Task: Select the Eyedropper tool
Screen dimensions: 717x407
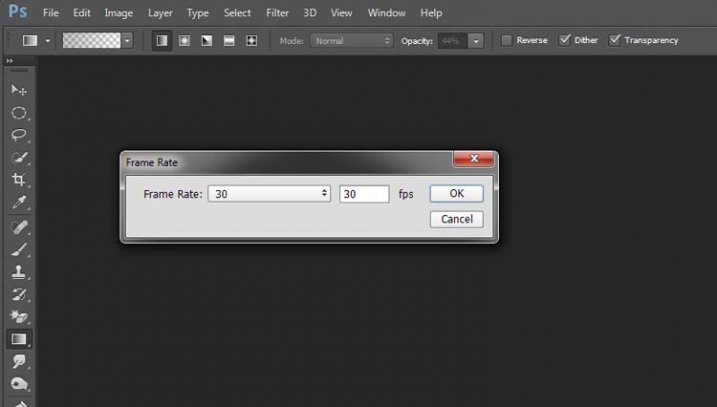Action: (x=18, y=203)
